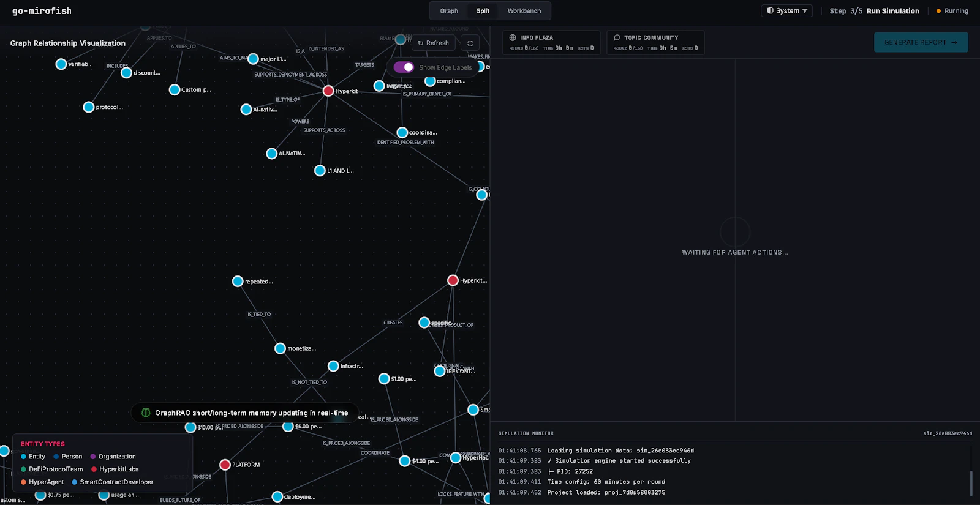Click the DeFiProtocolTeam legend entry
980x505 pixels.
pos(52,469)
